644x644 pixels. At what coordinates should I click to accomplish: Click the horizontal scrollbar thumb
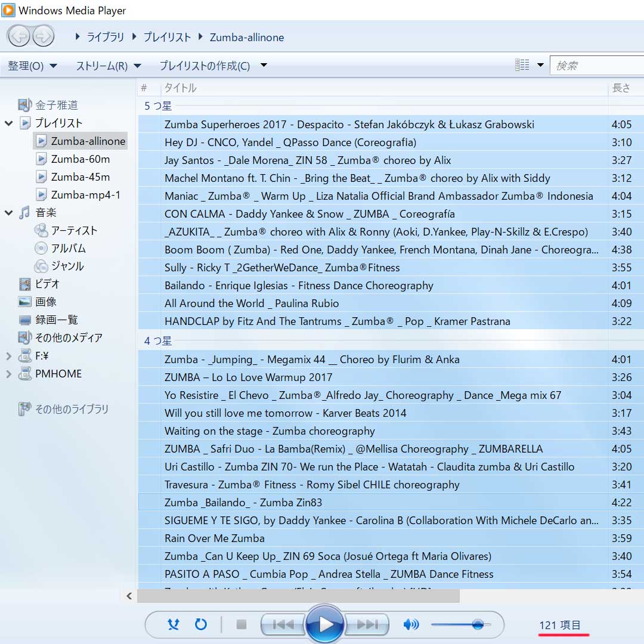click(x=298, y=596)
